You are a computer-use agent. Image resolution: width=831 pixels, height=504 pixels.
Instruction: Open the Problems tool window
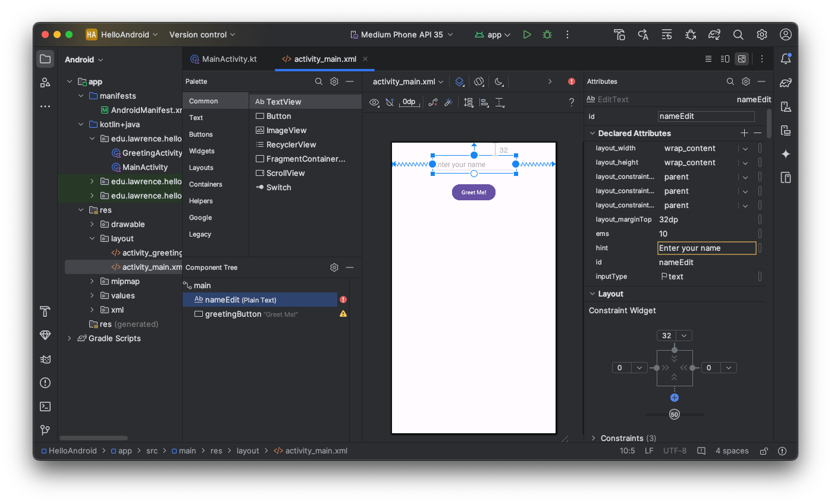point(45,383)
